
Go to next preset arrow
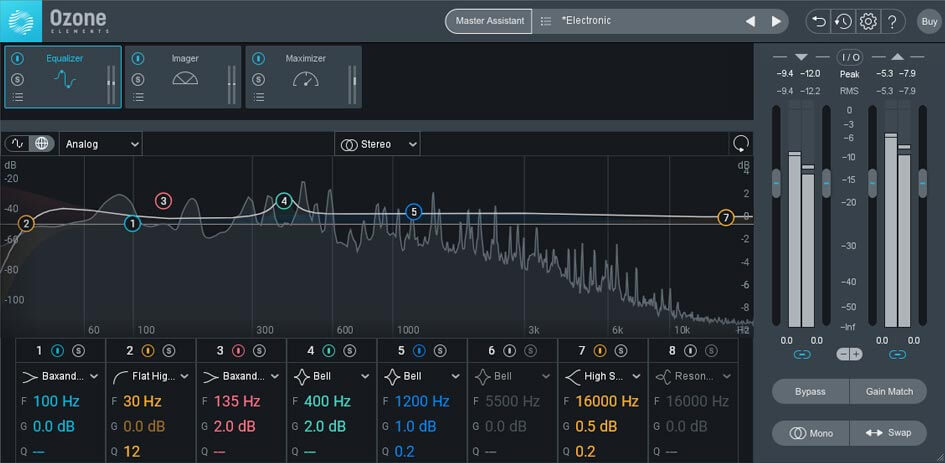tap(776, 21)
